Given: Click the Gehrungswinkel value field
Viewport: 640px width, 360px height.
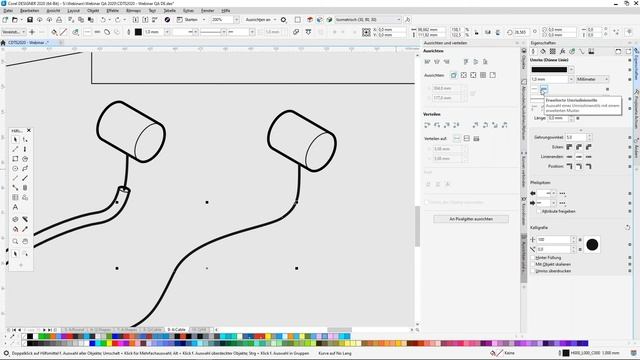Looking at the screenshot, I should coord(576,137).
